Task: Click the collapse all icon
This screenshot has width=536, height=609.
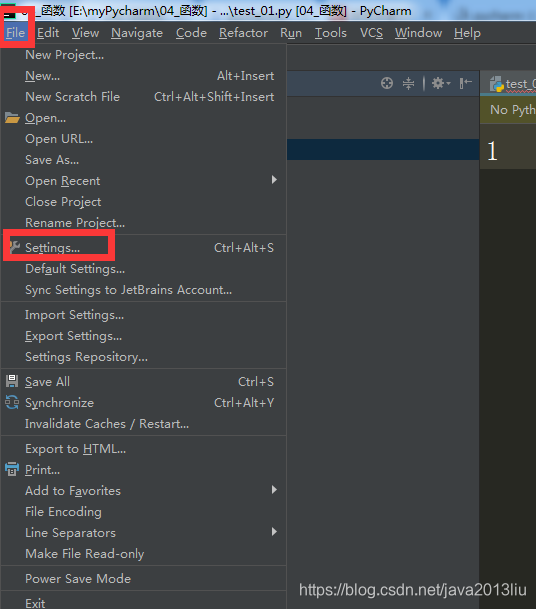Action: 409,83
